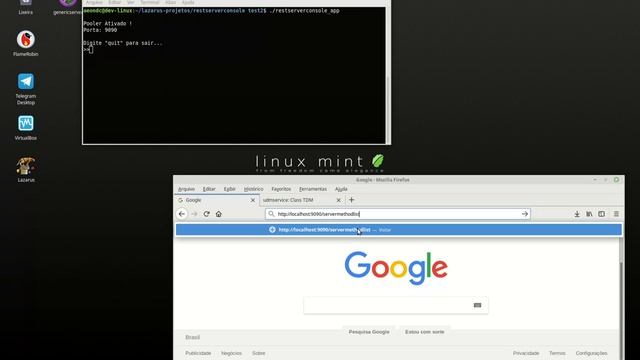This screenshot has width=640, height=360.
Task: Select the localhost:9090 autocomplete suggestion
Action: (399, 230)
